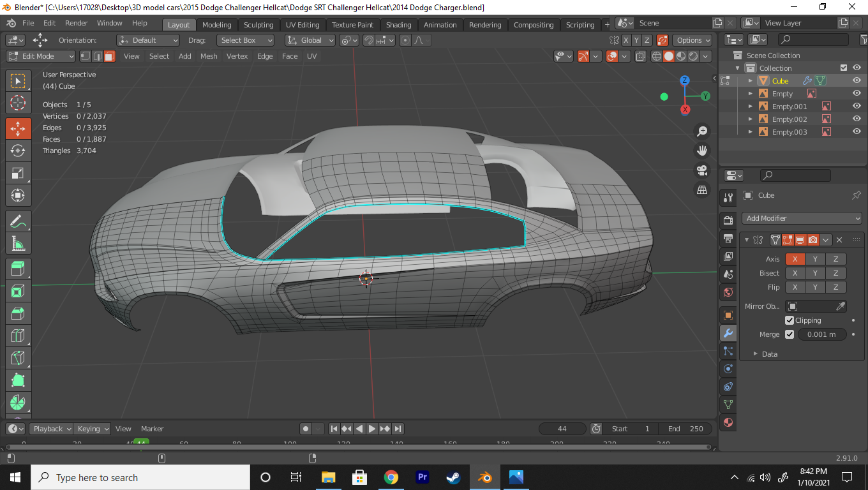Image resolution: width=868 pixels, height=490 pixels.
Task: Select the Rotate tool
Action: click(x=18, y=151)
